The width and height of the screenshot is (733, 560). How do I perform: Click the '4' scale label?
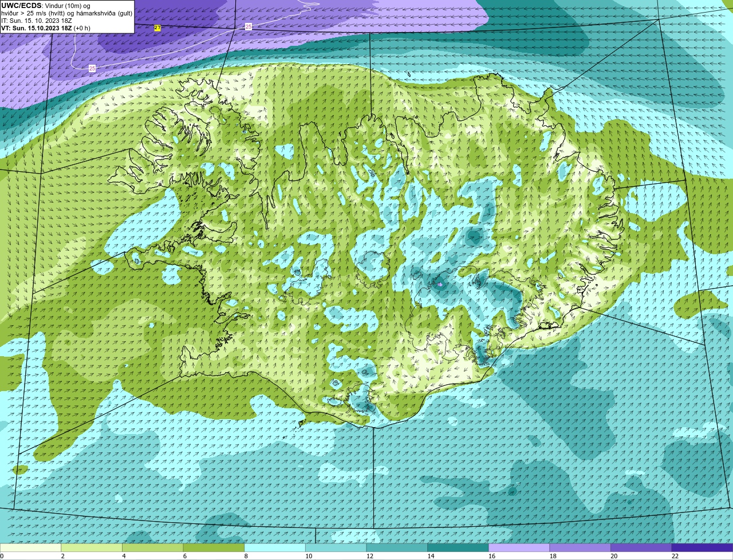[124, 556]
